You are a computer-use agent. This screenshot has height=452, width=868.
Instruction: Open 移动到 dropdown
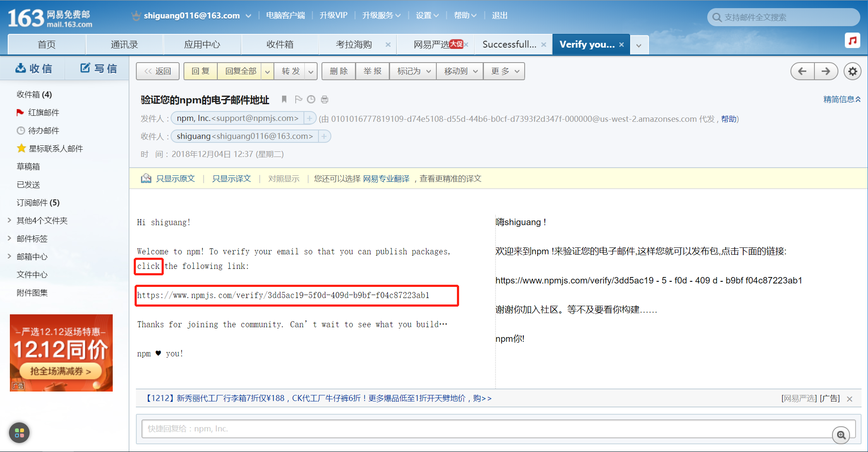(460, 71)
